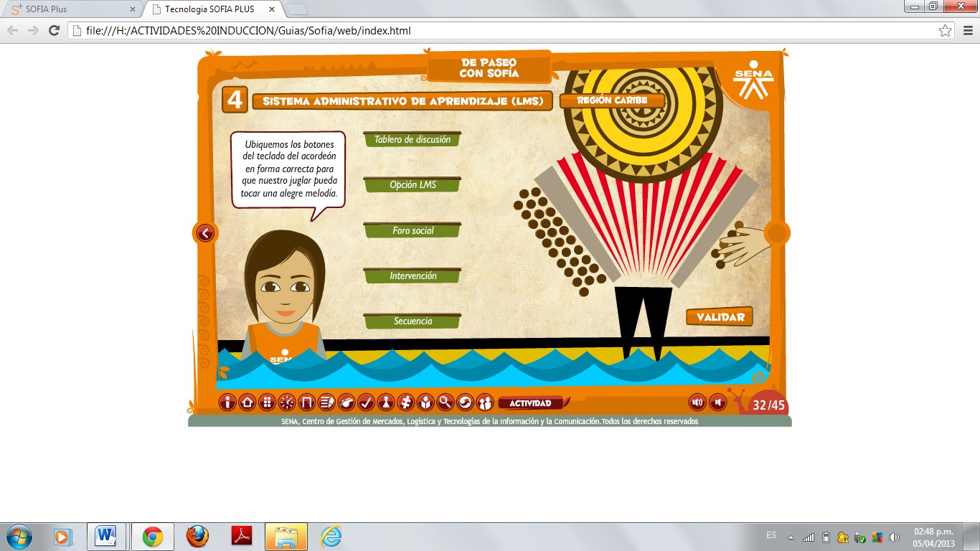Select the Secuencia option
Viewport: 980px width, 551px height.
coord(413,321)
